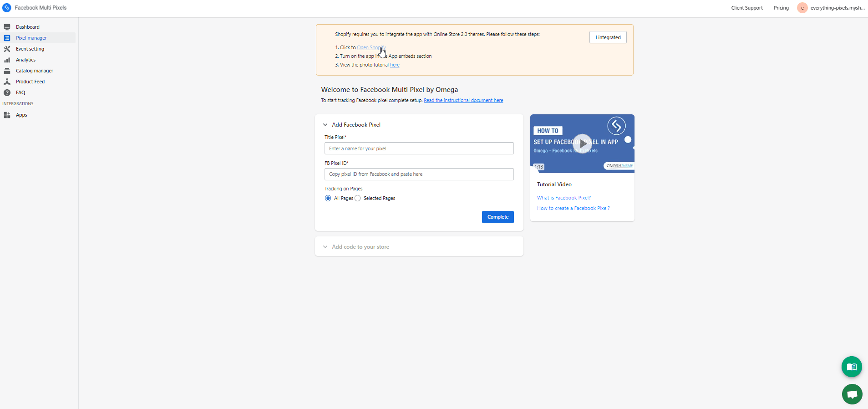Click the Event setting tools icon
Viewport: 868px width, 409px height.
click(x=7, y=49)
